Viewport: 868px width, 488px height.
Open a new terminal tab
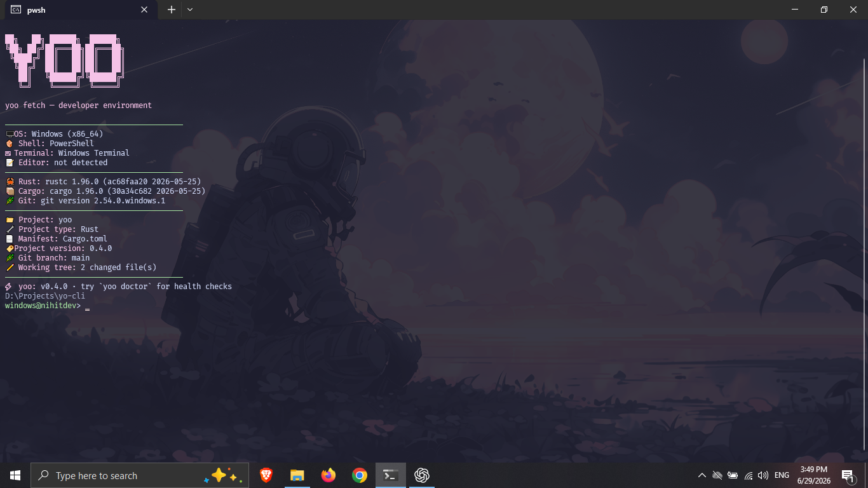pos(171,10)
